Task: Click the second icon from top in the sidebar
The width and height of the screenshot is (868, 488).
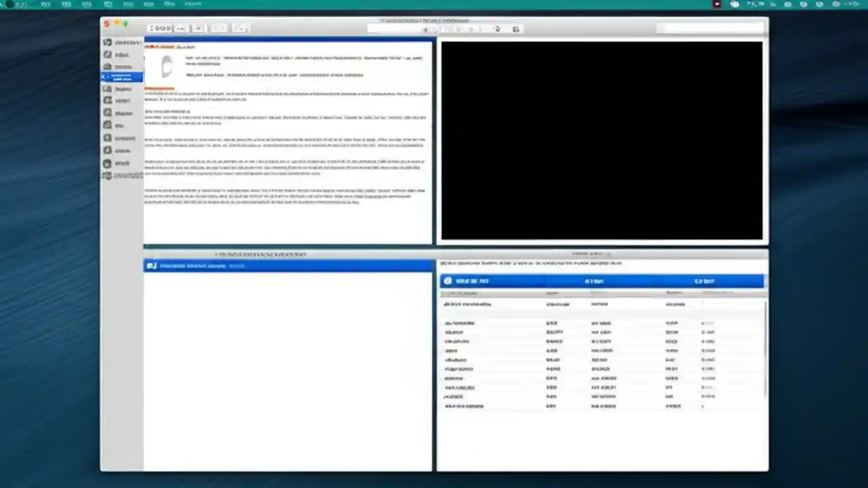Action: point(107,54)
